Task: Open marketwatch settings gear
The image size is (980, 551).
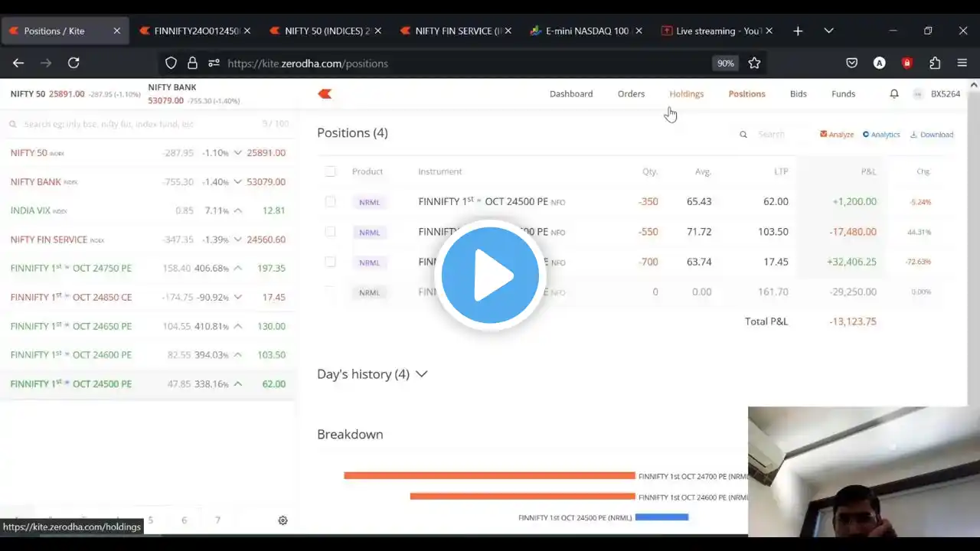Action: tap(283, 520)
